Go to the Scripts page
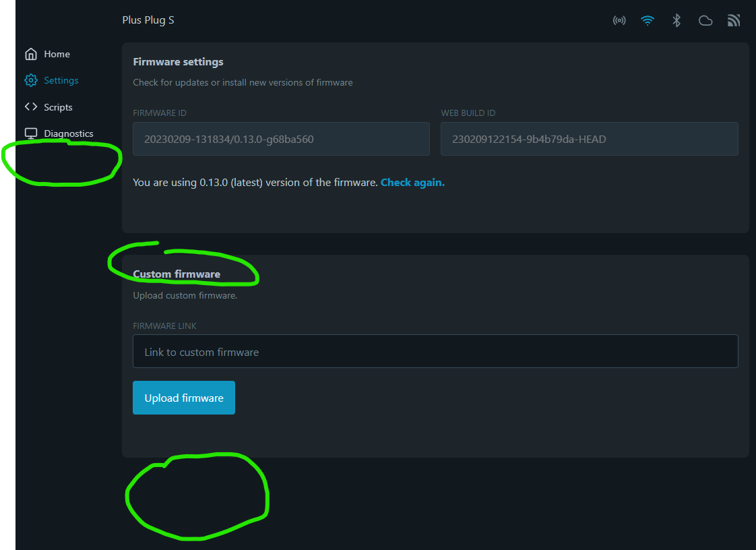 (59, 107)
